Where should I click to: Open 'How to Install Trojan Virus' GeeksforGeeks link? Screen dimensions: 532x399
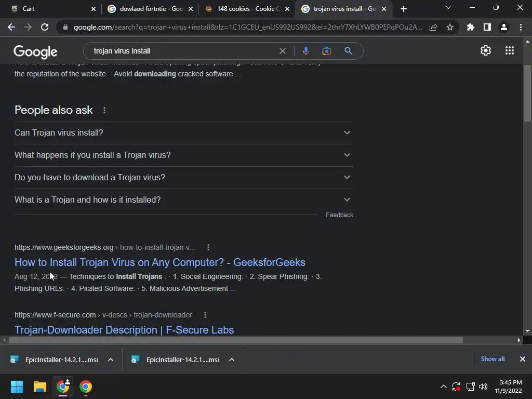pos(160,262)
